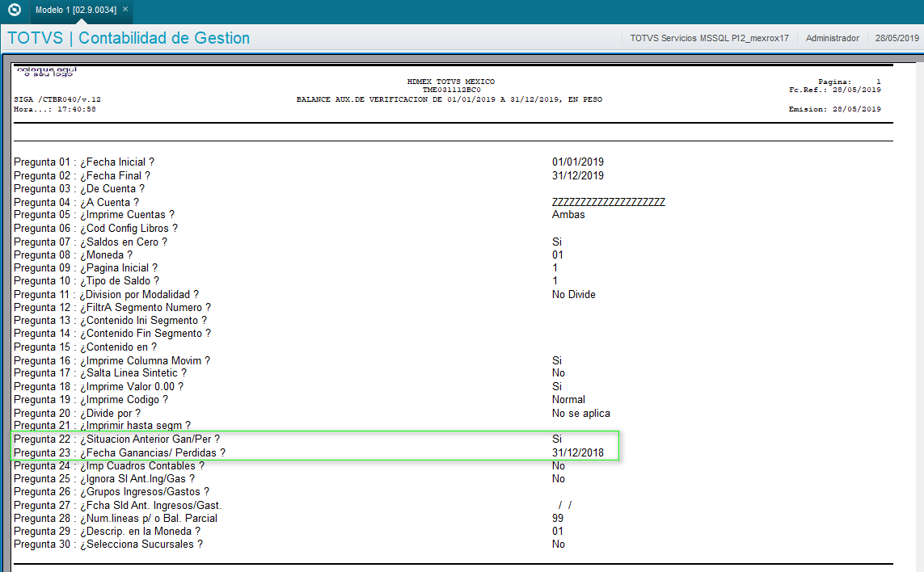924x572 pixels.
Task: Click Pregunta 16 ¿Imprime Columna Movim ? row
Action: click(112, 360)
